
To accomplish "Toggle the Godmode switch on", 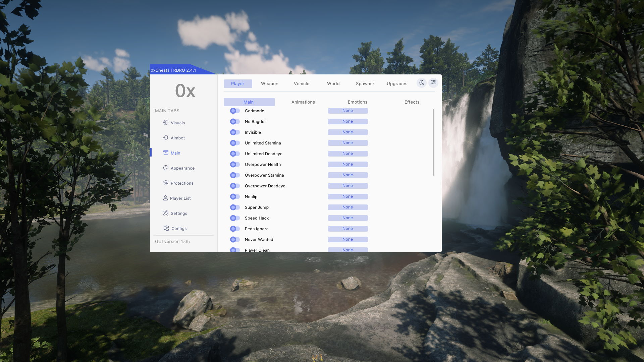I will coord(234,111).
